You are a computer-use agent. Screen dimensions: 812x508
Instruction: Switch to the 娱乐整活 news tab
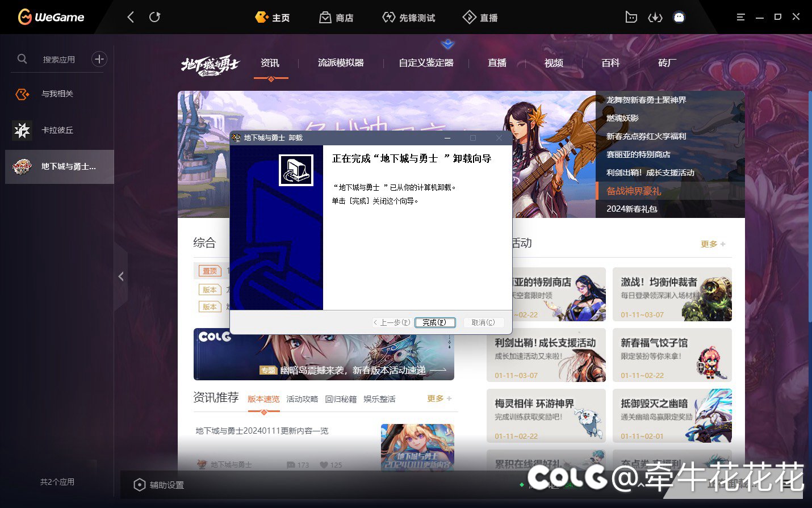click(x=379, y=399)
